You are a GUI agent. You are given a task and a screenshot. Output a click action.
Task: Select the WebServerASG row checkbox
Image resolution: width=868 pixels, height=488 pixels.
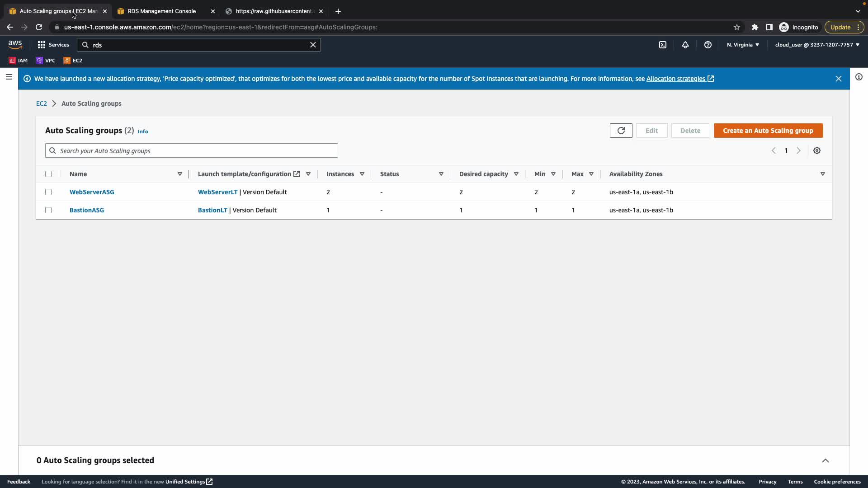click(48, 192)
